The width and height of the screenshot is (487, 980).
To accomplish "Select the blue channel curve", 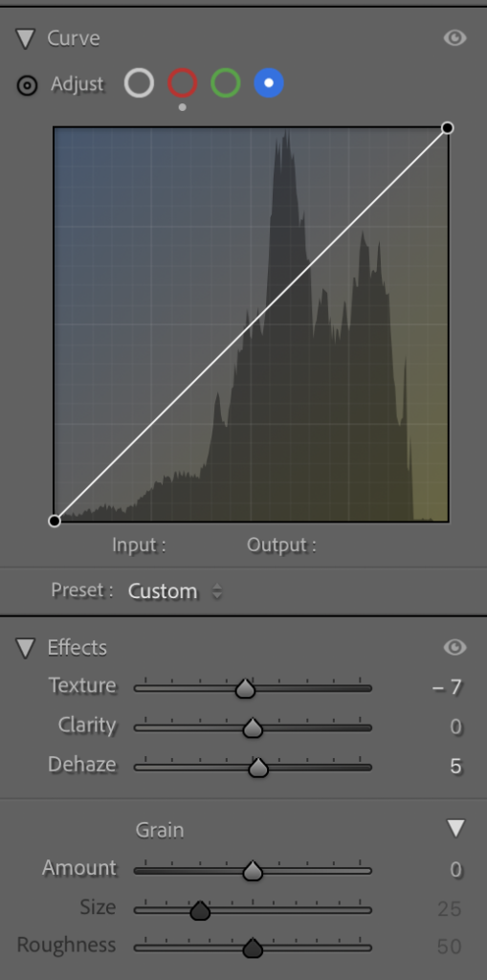I will click(x=269, y=83).
